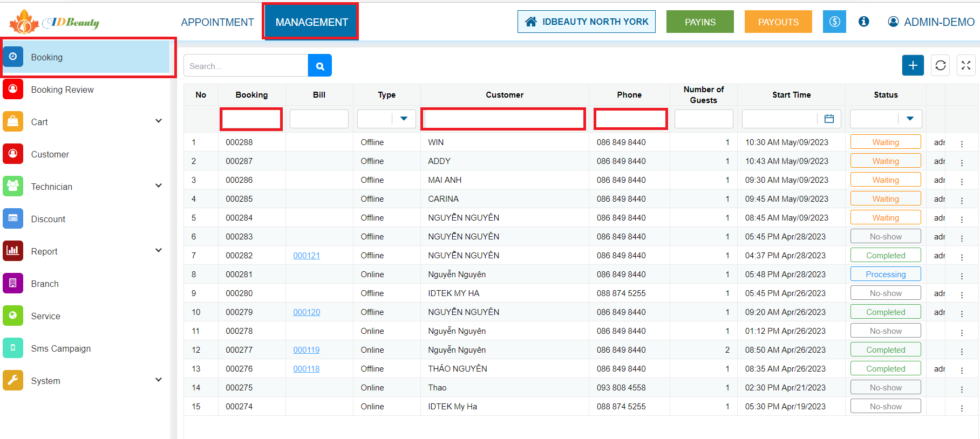Click the IDBEAUTY NORTH YORK branch button
The height and width of the screenshot is (439, 980).
(587, 22)
